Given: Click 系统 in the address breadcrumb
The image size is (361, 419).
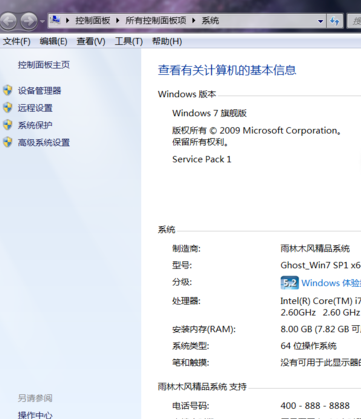Looking at the screenshot, I should 210,21.
